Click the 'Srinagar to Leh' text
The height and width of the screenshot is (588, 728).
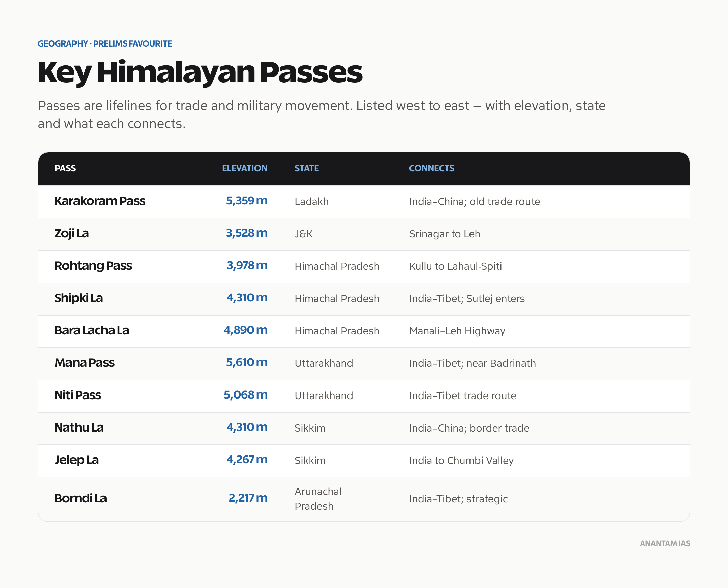pos(445,234)
